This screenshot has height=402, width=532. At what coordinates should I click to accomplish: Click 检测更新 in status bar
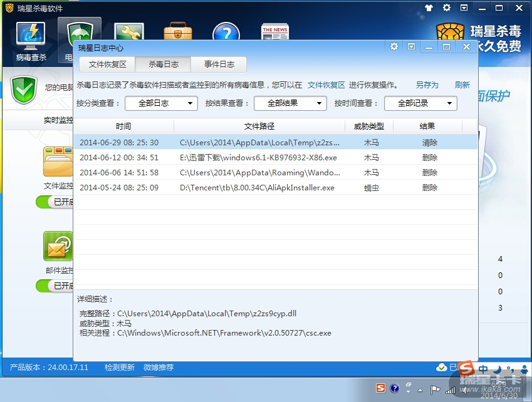coord(120,368)
